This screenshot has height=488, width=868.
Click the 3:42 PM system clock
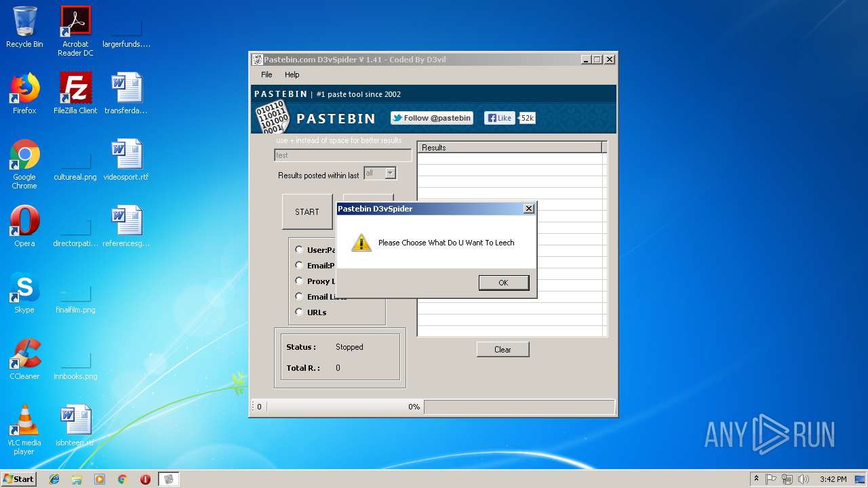coord(833,479)
